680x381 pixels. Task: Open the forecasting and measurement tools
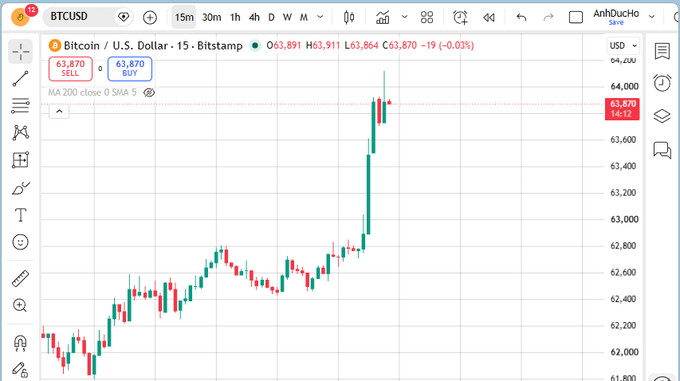(x=20, y=160)
